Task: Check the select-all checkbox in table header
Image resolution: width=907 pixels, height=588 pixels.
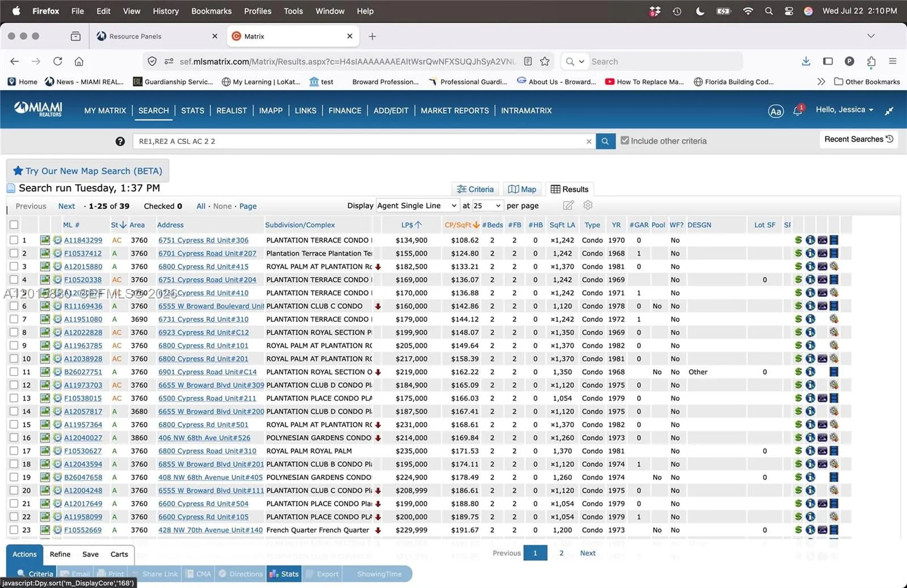Action: [14, 225]
